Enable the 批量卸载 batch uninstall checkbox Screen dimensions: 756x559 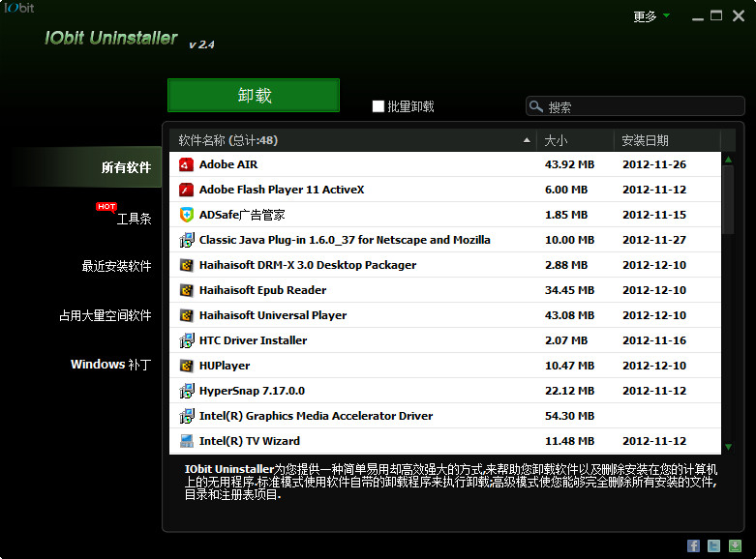[378, 106]
